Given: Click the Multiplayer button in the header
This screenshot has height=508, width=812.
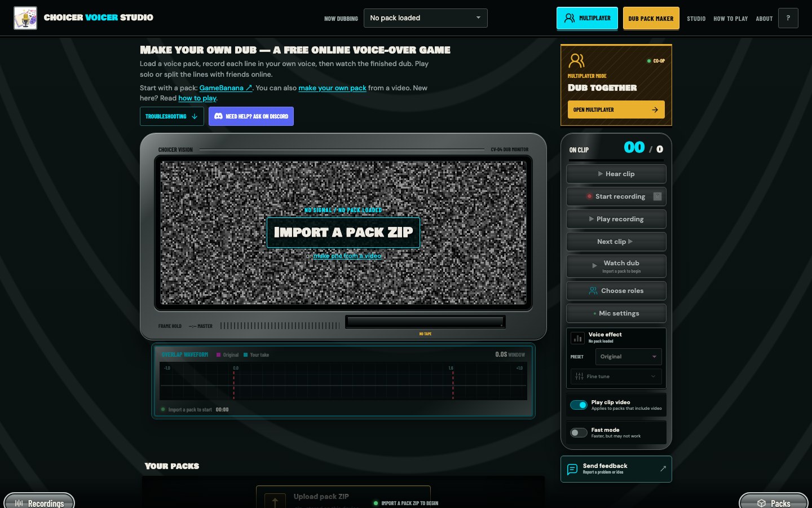Looking at the screenshot, I should click(587, 18).
